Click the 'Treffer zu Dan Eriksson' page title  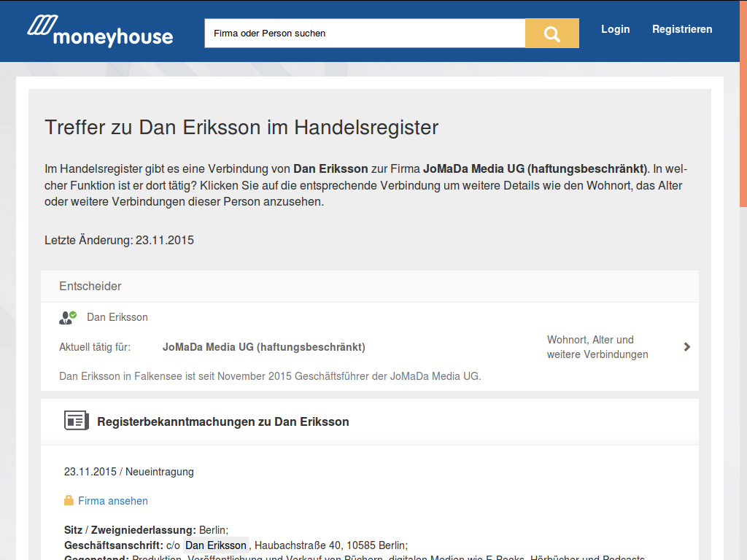pyautogui.click(x=241, y=128)
